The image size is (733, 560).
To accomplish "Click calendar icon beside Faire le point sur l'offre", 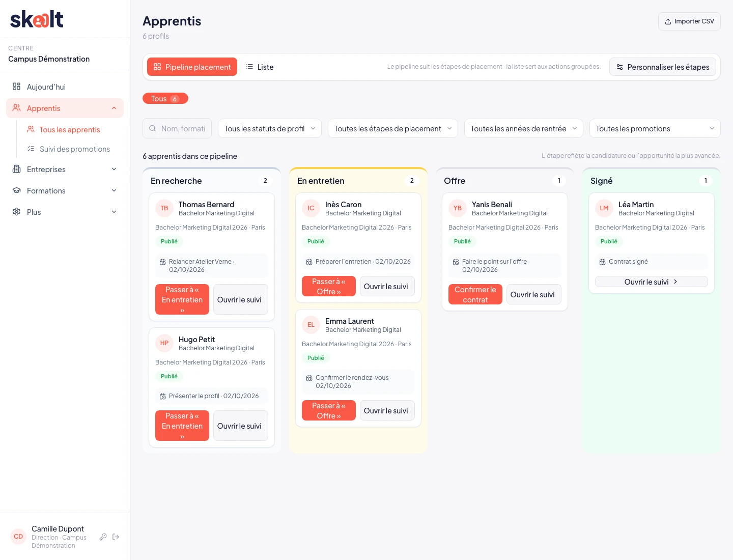I will (x=456, y=262).
